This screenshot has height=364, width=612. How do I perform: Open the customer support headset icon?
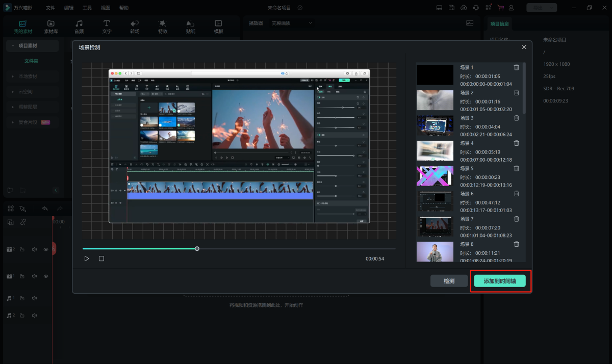click(x=476, y=8)
